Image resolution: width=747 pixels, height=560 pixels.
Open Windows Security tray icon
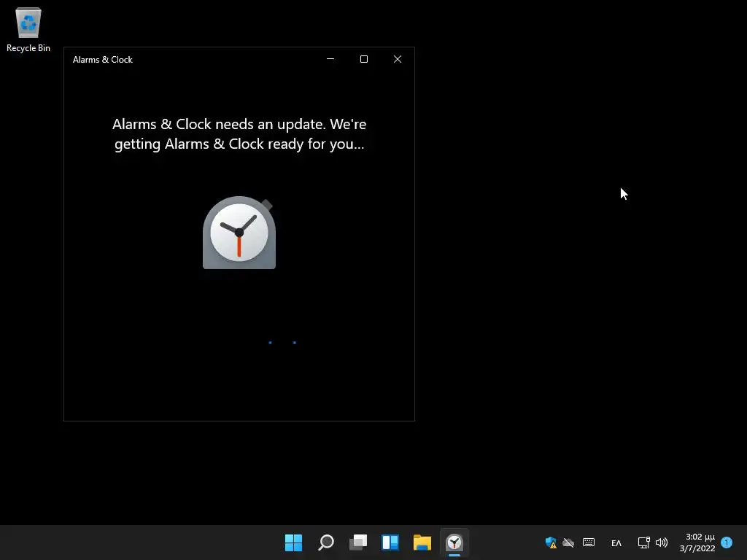551,542
